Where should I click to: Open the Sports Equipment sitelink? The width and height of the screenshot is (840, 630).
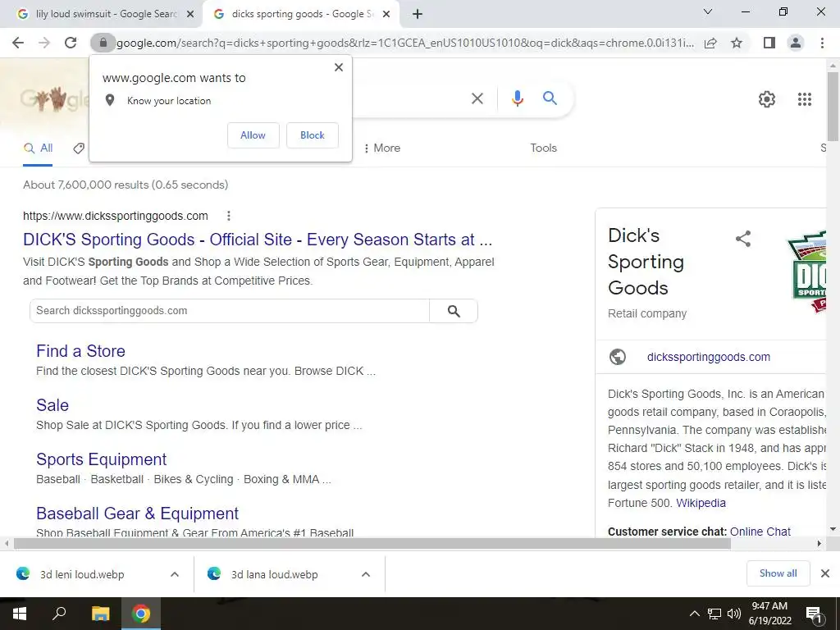click(101, 459)
